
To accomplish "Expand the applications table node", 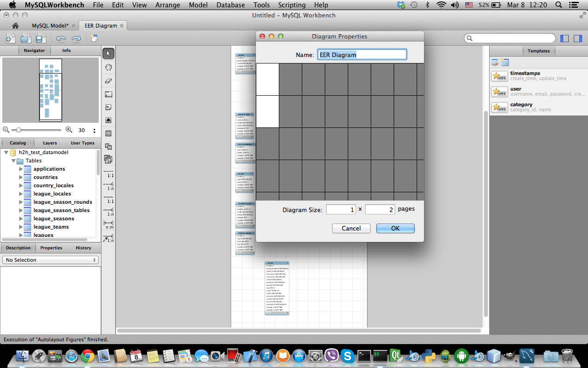I will tap(21, 169).
